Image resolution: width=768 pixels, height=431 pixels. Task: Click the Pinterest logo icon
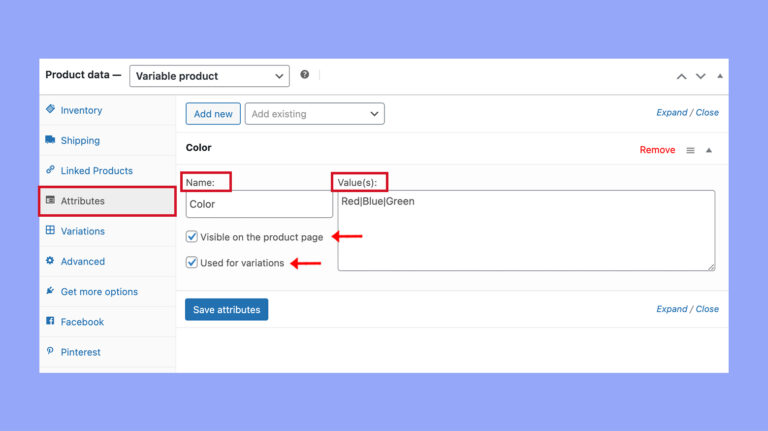pos(50,352)
